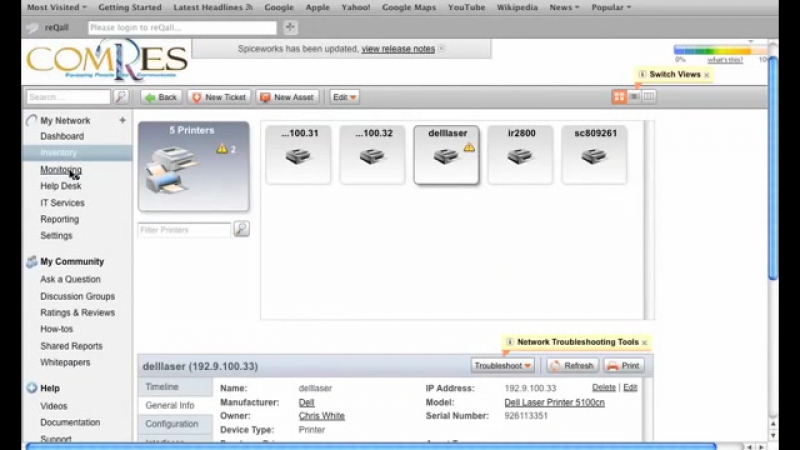Select the ...100.31 printer icon
The height and width of the screenshot is (450, 800).
(298, 156)
